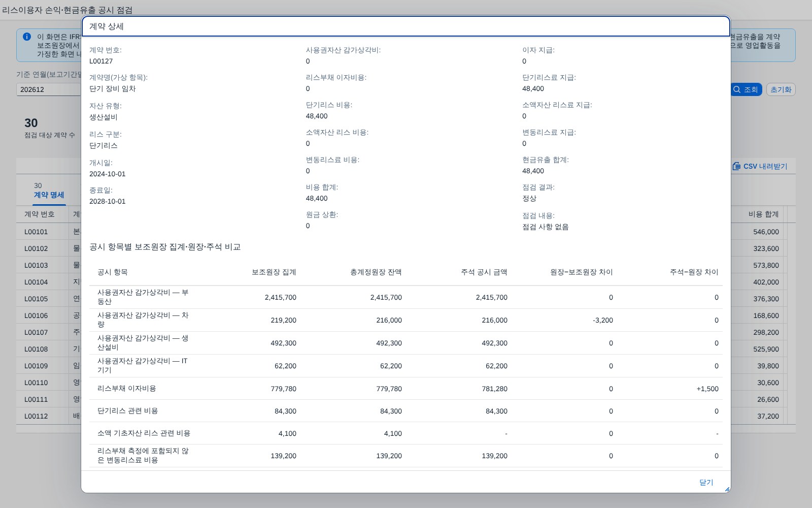Click the 사용권자산 감가상각비 — IT 기기 row label
Screen dimensions: 812x508
pos(143,366)
